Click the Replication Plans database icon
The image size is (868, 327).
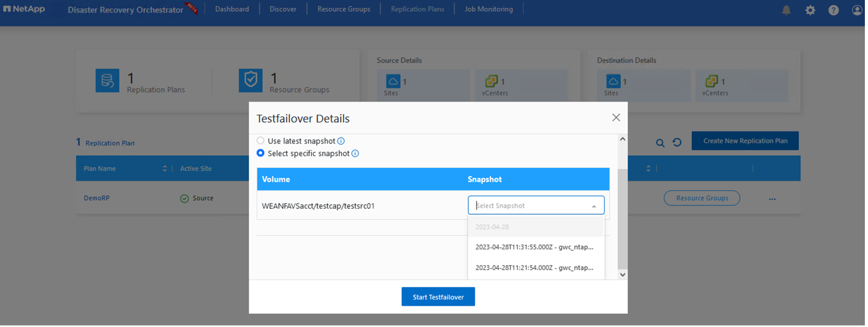[107, 81]
